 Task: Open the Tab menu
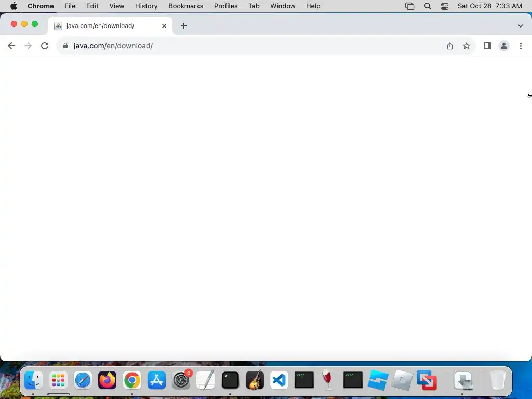254,6
